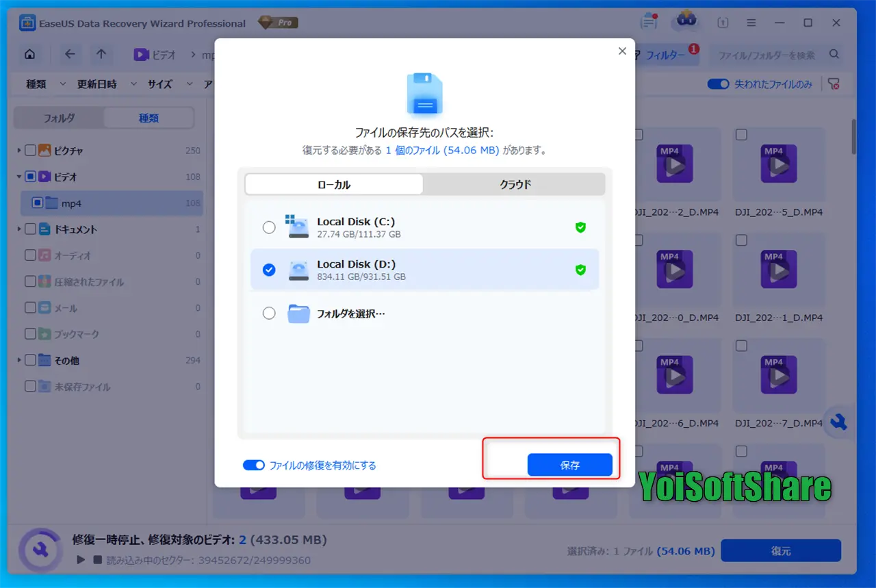The image size is (876, 588).
Task: Navigate back with the left arrow
Action: (x=70, y=54)
